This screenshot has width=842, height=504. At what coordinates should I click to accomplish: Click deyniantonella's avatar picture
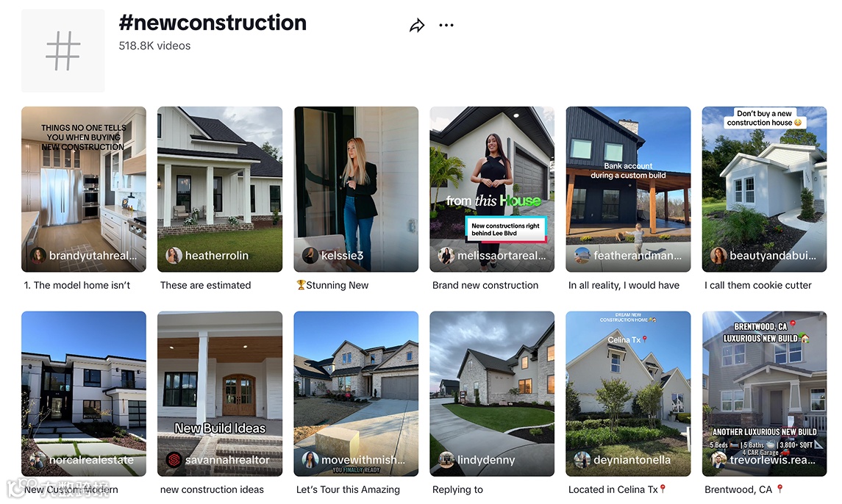pyautogui.click(x=582, y=460)
